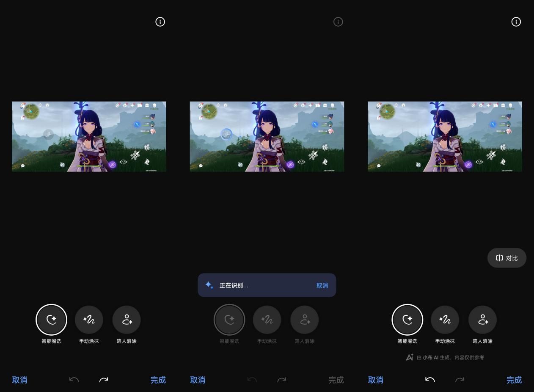Tap greyed 完成 in the middle screen
The height and width of the screenshot is (392, 534).
[x=336, y=380]
